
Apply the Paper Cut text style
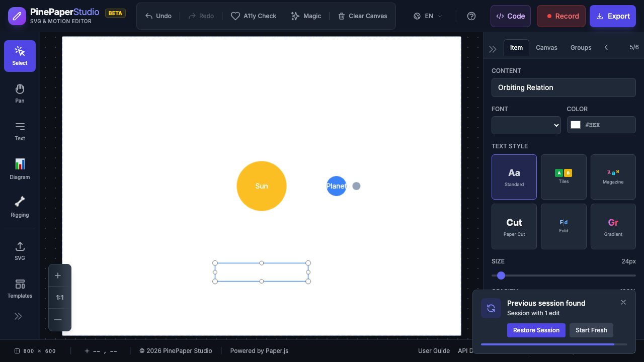coord(514,226)
